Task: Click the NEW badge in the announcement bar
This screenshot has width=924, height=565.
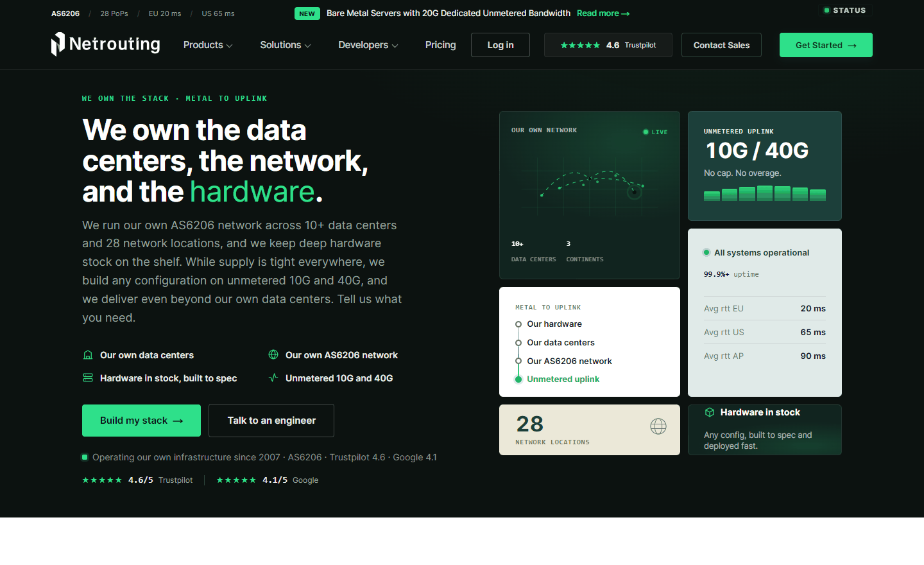Action: 307,13
